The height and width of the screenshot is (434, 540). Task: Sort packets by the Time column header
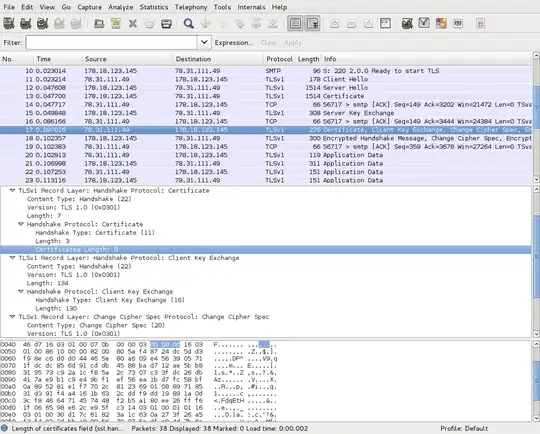pyautogui.click(x=58, y=59)
